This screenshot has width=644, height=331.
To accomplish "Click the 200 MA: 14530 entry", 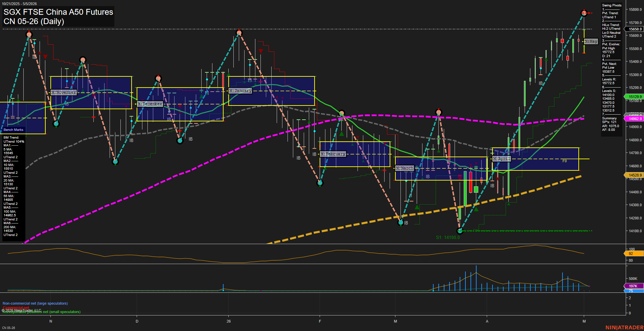I will point(10,229).
